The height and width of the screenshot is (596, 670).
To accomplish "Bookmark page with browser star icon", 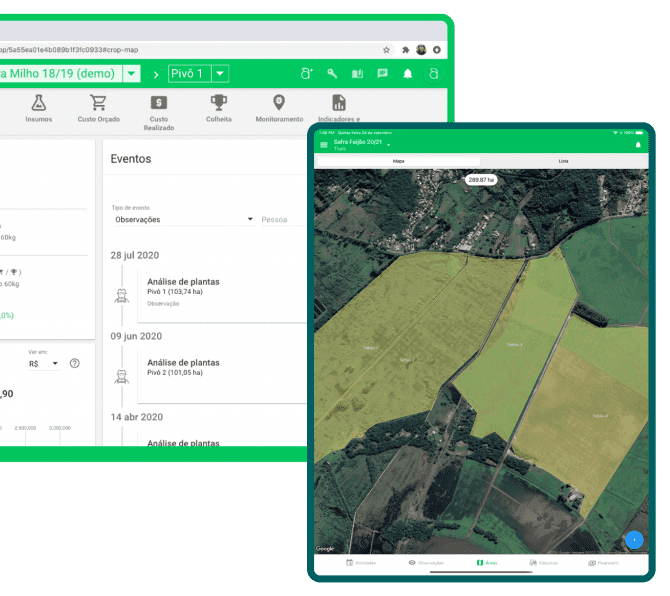I will pos(387,49).
